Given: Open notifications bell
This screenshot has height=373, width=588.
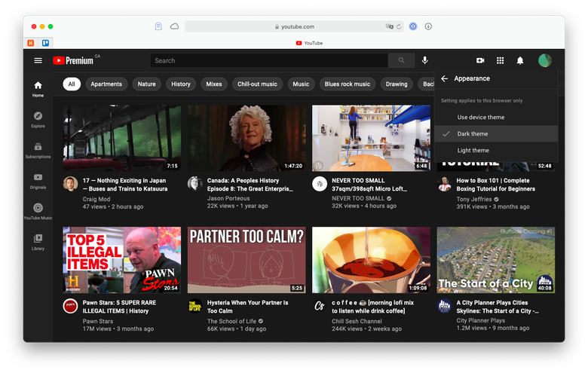Looking at the screenshot, I should pos(519,60).
